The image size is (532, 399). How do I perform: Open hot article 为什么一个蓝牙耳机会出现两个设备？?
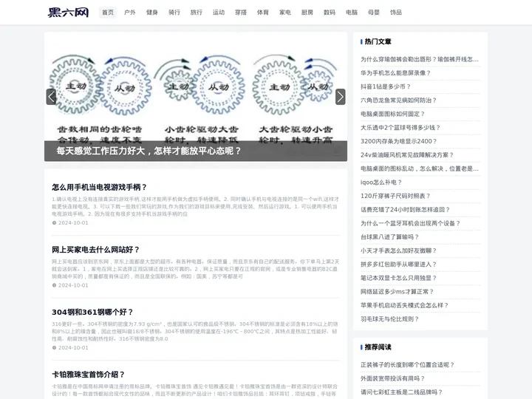click(411, 223)
